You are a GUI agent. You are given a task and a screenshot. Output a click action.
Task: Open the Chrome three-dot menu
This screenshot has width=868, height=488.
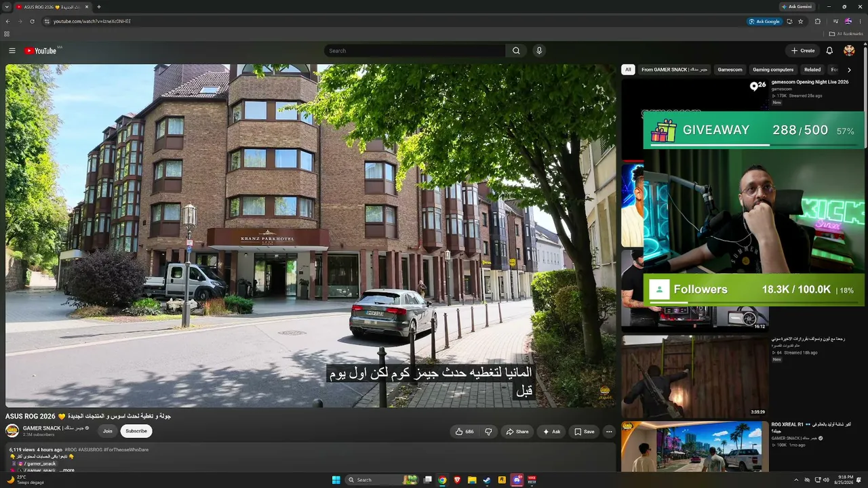pos(860,22)
